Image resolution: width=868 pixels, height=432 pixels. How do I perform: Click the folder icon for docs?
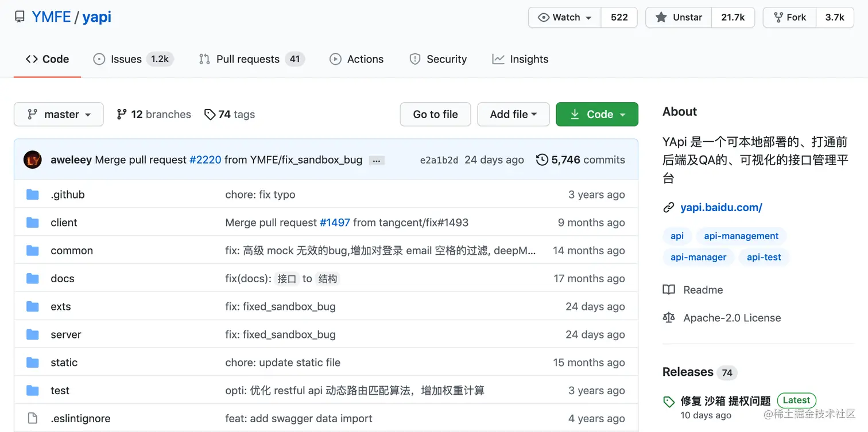[33, 279]
